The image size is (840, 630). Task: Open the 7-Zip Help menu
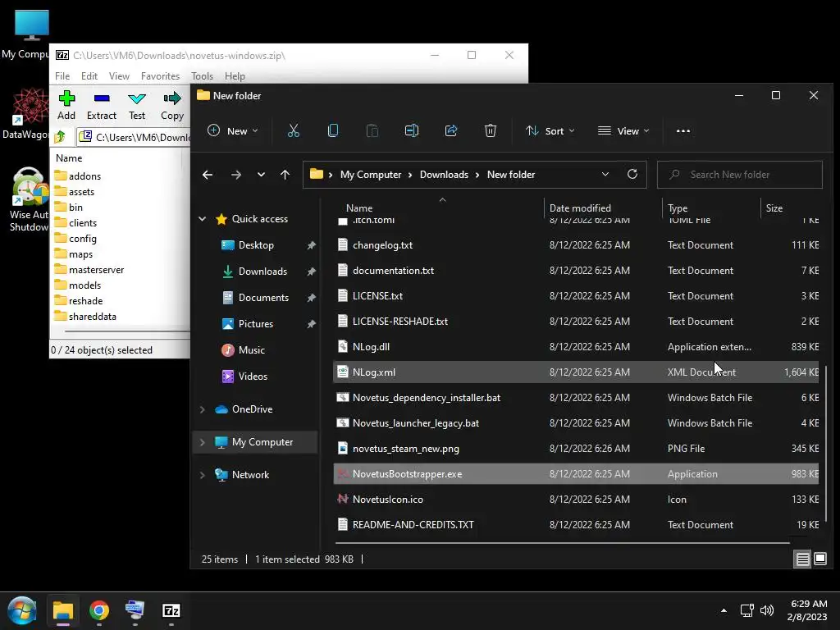pos(235,76)
